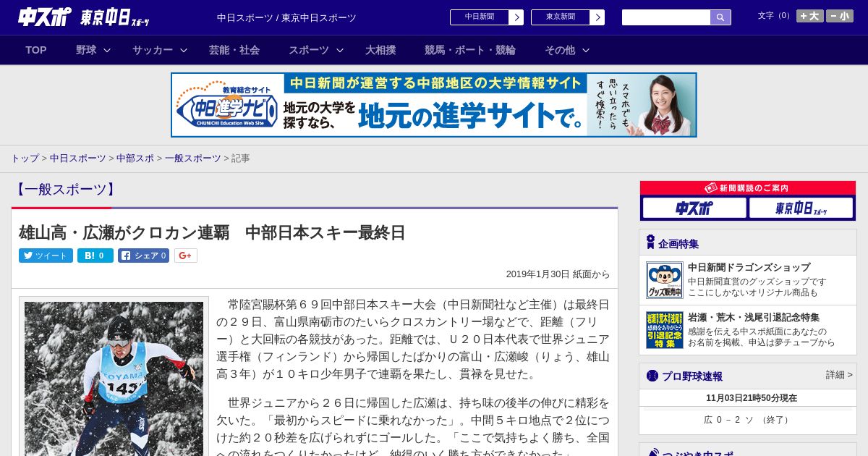Select 競馬・ボート・競輪 in navigation
This screenshot has height=456, width=868.
pos(470,50)
